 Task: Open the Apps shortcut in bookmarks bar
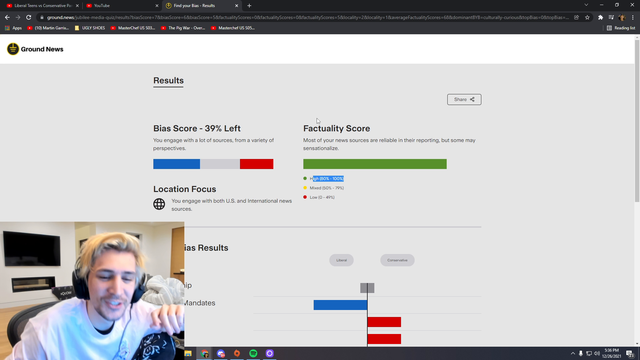(13, 28)
